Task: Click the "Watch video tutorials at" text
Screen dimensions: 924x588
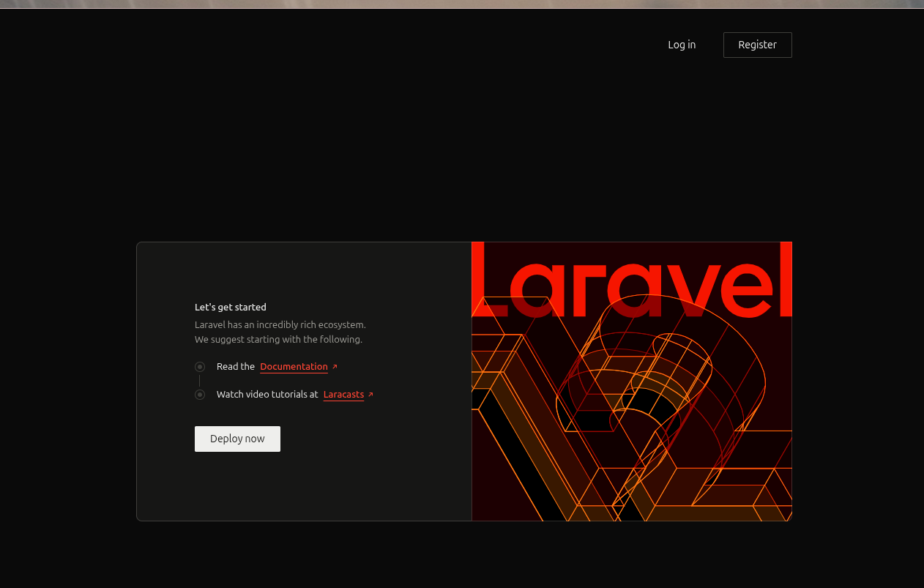Action: click(x=267, y=394)
